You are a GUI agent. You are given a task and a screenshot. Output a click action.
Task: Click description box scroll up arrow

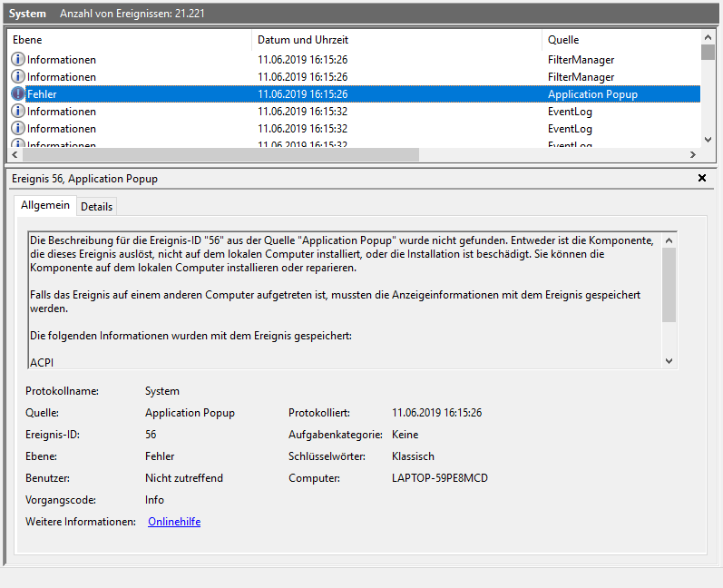[x=669, y=240]
